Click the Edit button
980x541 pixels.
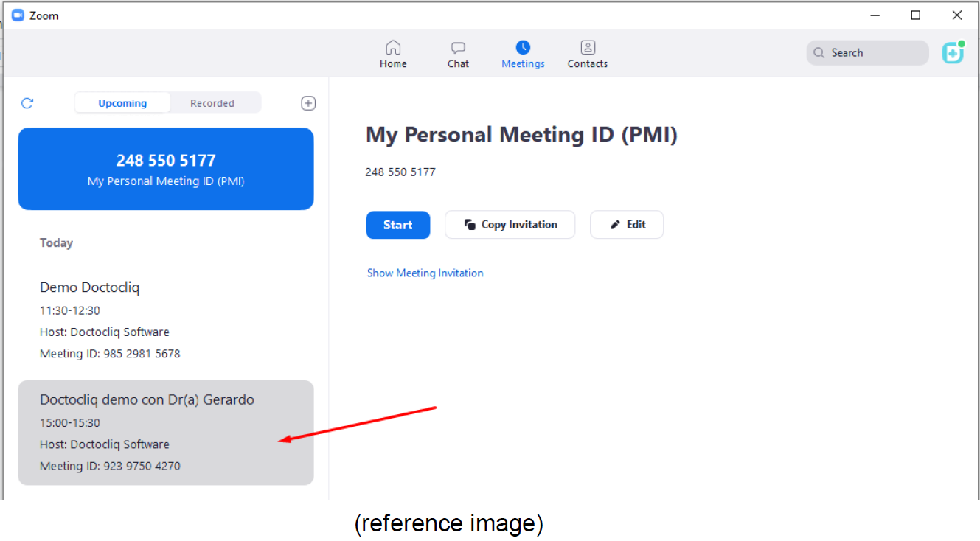point(627,225)
